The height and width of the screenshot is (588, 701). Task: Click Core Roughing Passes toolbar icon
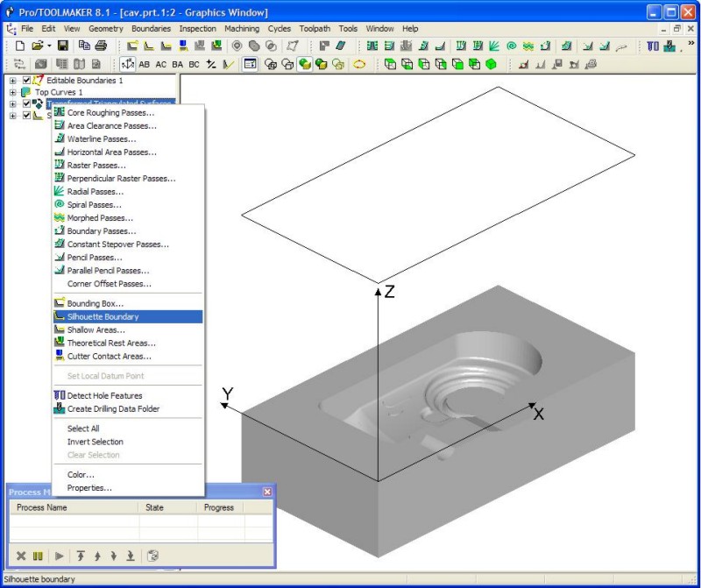click(x=372, y=46)
